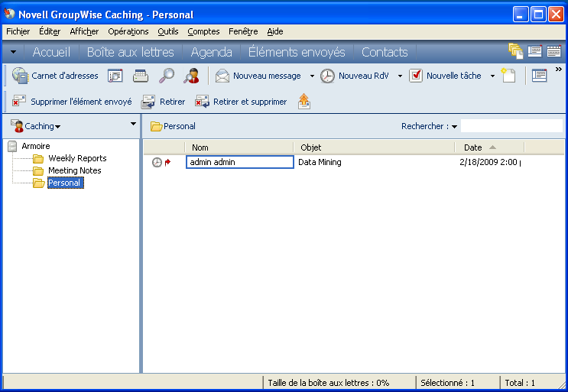
Task: Open the Aide menu
Action: click(x=275, y=31)
